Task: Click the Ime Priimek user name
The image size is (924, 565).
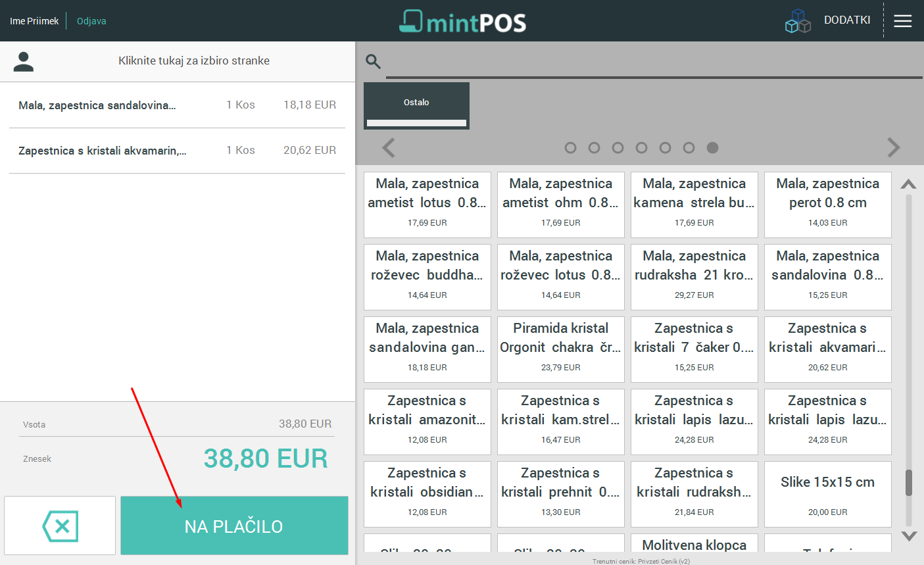Action: (x=34, y=21)
